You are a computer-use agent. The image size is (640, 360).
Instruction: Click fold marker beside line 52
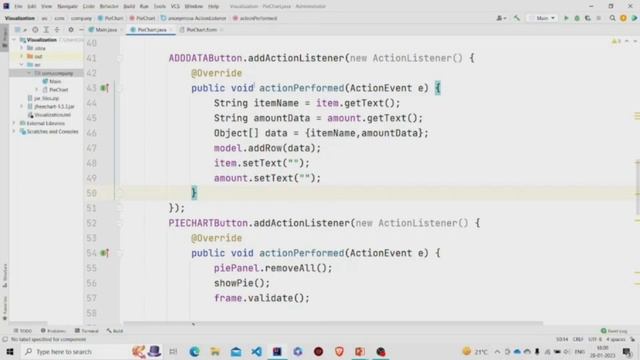(x=119, y=223)
